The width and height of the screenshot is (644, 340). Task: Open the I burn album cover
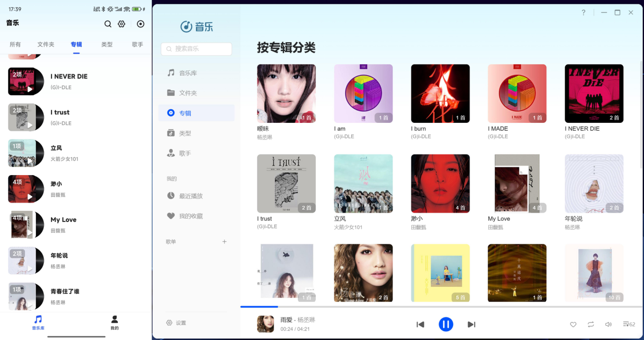pos(440,93)
